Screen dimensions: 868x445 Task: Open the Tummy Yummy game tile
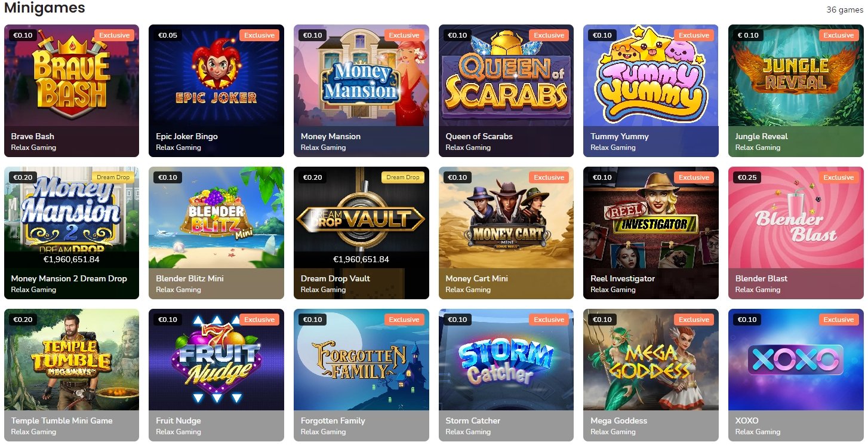(651, 91)
